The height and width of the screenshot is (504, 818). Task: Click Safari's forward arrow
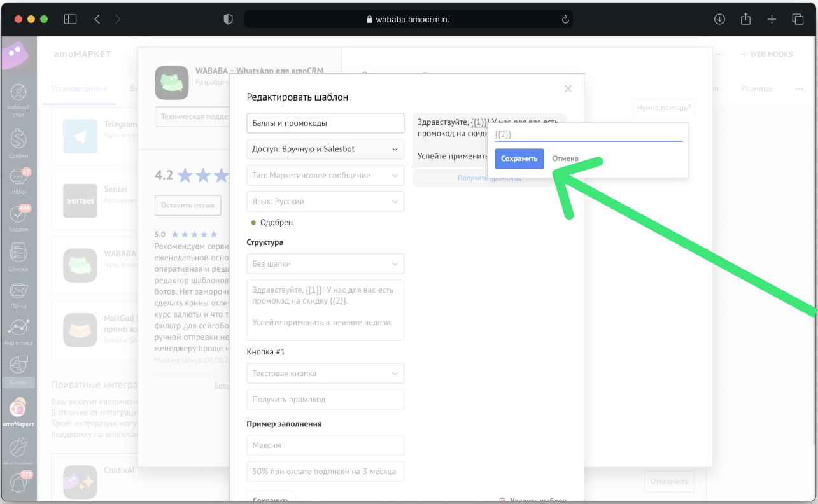[x=118, y=19]
